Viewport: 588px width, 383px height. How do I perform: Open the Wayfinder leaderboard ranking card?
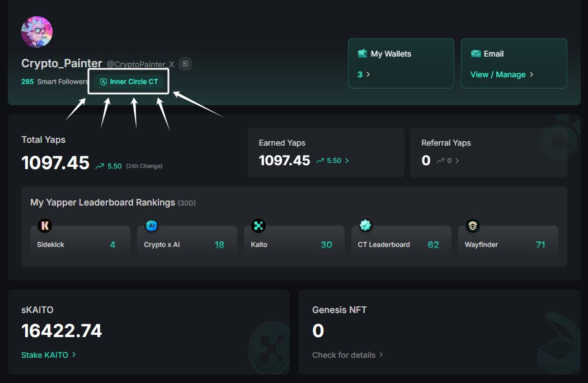pyautogui.click(x=508, y=241)
